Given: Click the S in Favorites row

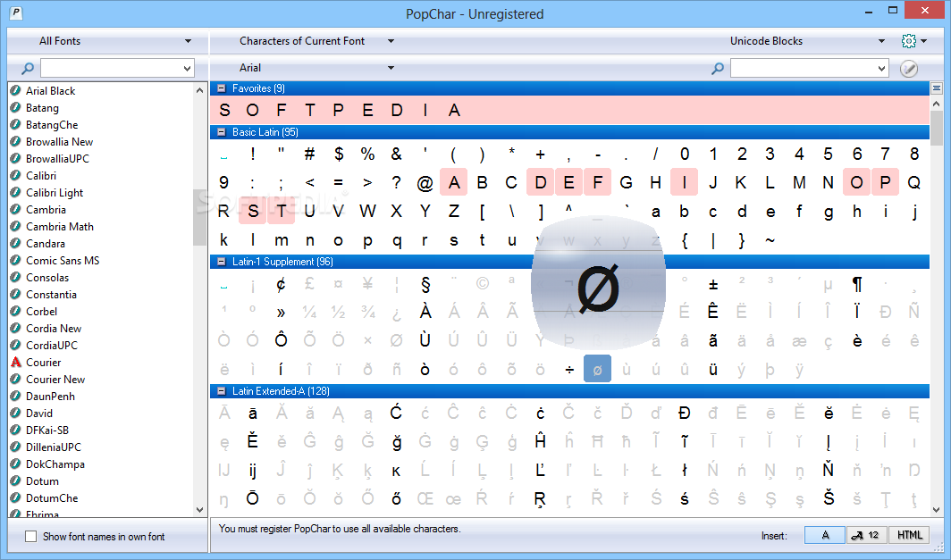Looking at the screenshot, I should 224,111.
